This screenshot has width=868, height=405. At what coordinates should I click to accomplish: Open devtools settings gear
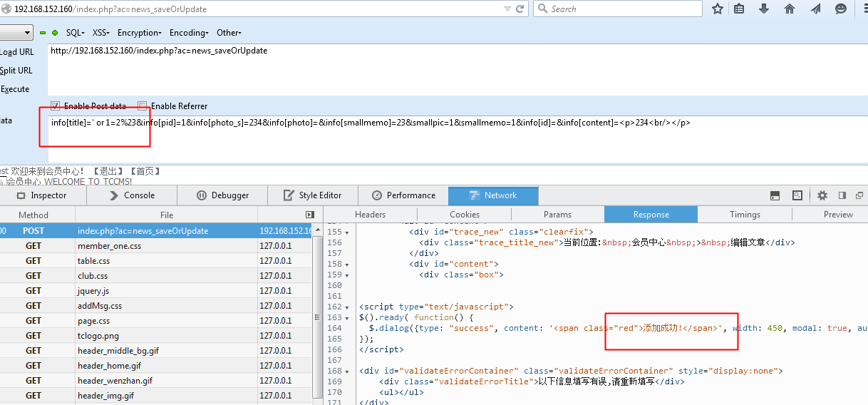tap(822, 195)
